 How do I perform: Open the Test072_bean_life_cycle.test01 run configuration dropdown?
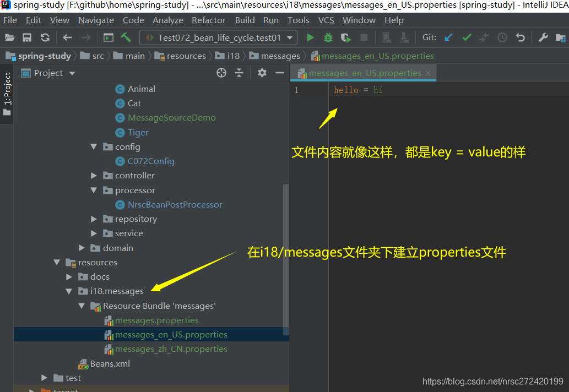point(219,37)
